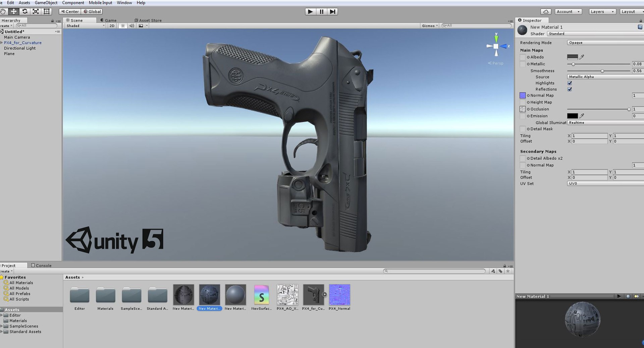The height and width of the screenshot is (348, 644).
Task: Select PX4_Normal texture thumbnail
Action: (x=339, y=295)
